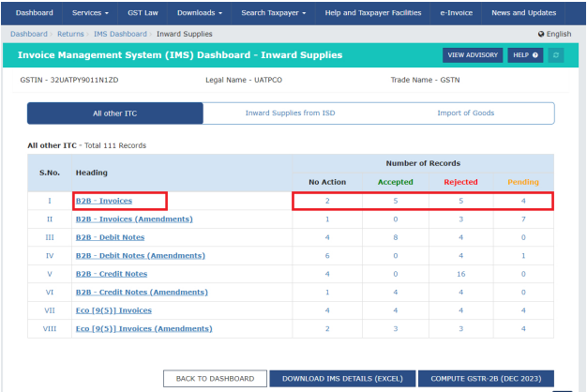Open the e-Invoice menu item
Viewport: 587px width, 392px height.
456,13
